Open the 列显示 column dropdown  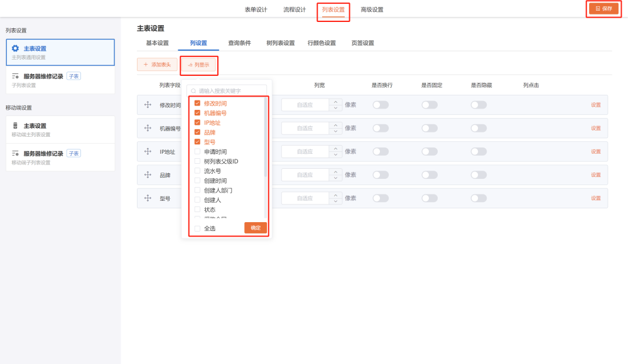(x=198, y=65)
